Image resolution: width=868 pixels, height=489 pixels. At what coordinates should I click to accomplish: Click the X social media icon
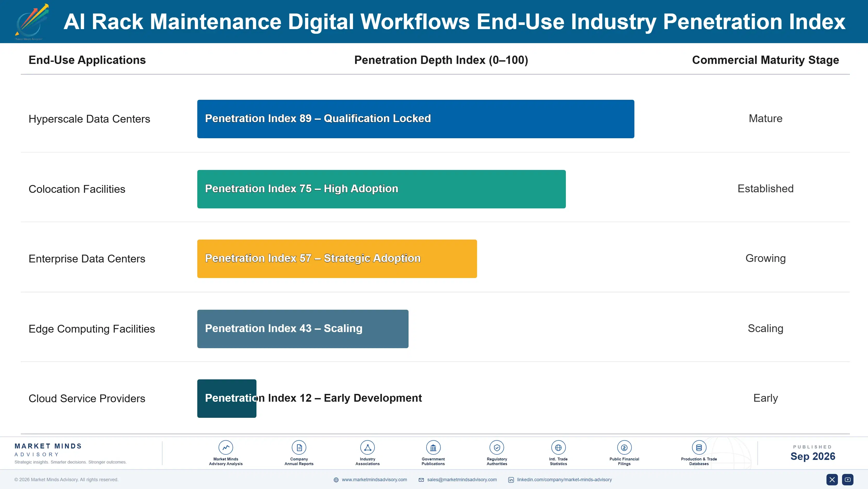(x=832, y=480)
